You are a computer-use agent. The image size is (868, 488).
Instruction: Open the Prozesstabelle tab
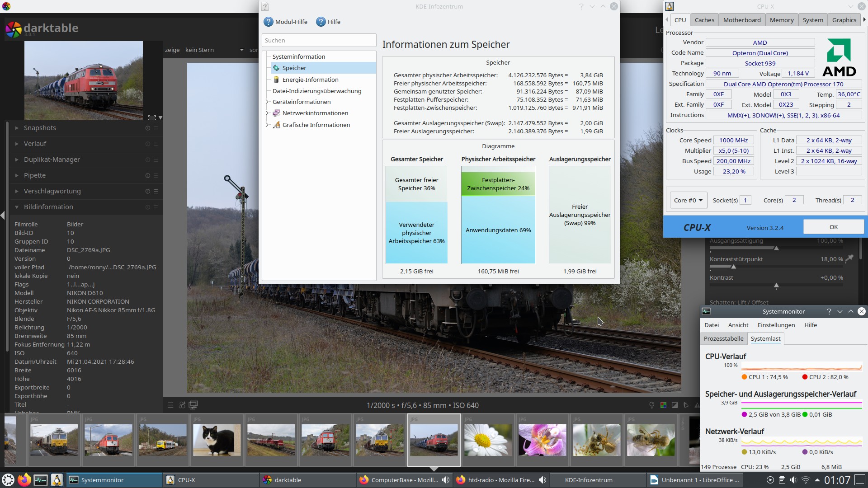pyautogui.click(x=723, y=338)
